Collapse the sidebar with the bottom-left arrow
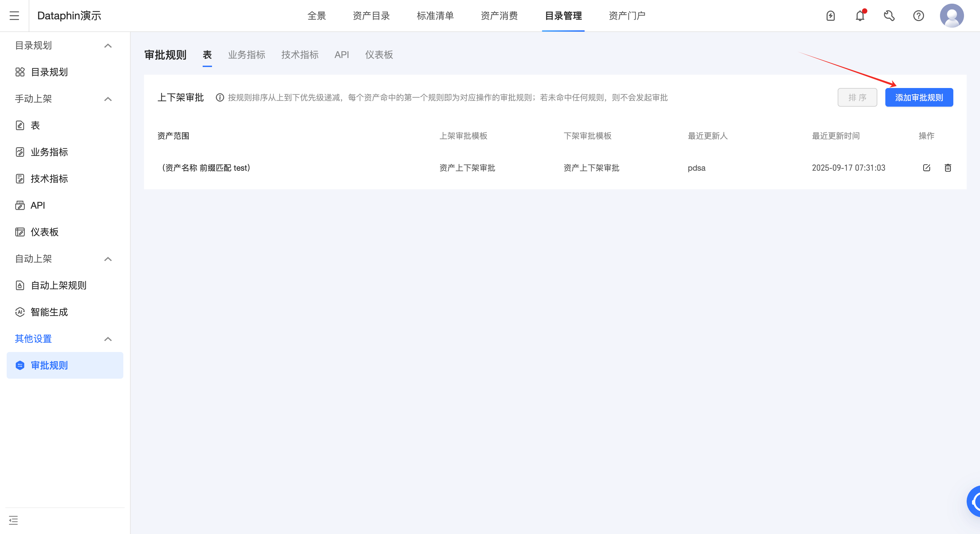Image resolution: width=980 pixels, height=534 pixels. pos(14,520)
